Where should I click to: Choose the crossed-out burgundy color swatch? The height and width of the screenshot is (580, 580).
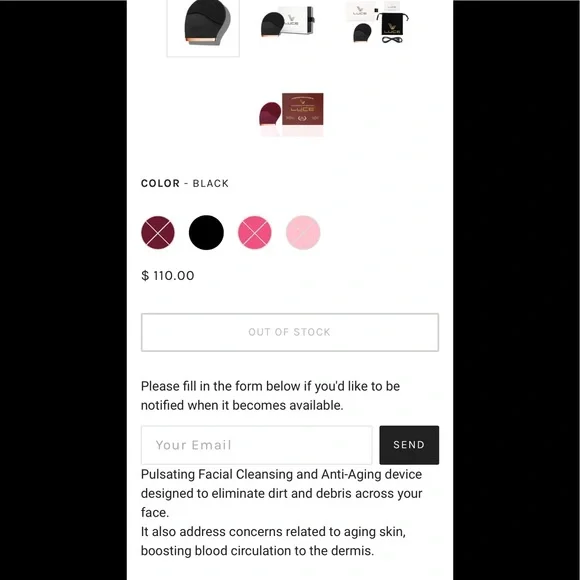coord(158,233)
